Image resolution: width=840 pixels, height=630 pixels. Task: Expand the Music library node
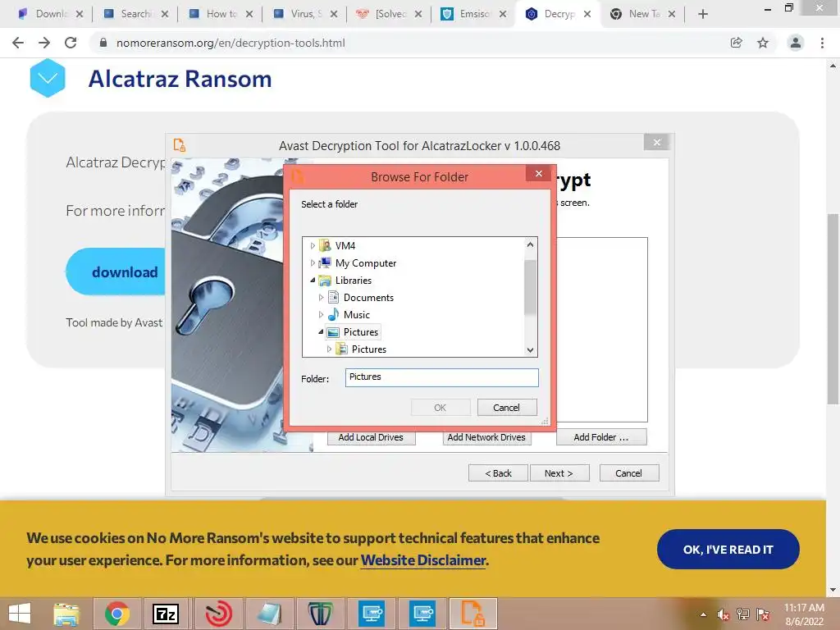pyautogui.click(x=321, y=314)
